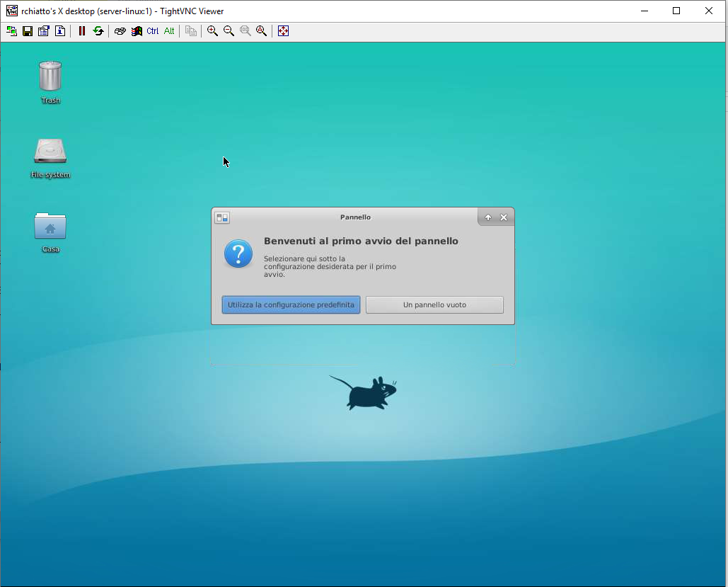Image resolution: width=728 pixels, height=587 pixels.
Task: Click the Transfer files toolbar icon
Action: 191,31
